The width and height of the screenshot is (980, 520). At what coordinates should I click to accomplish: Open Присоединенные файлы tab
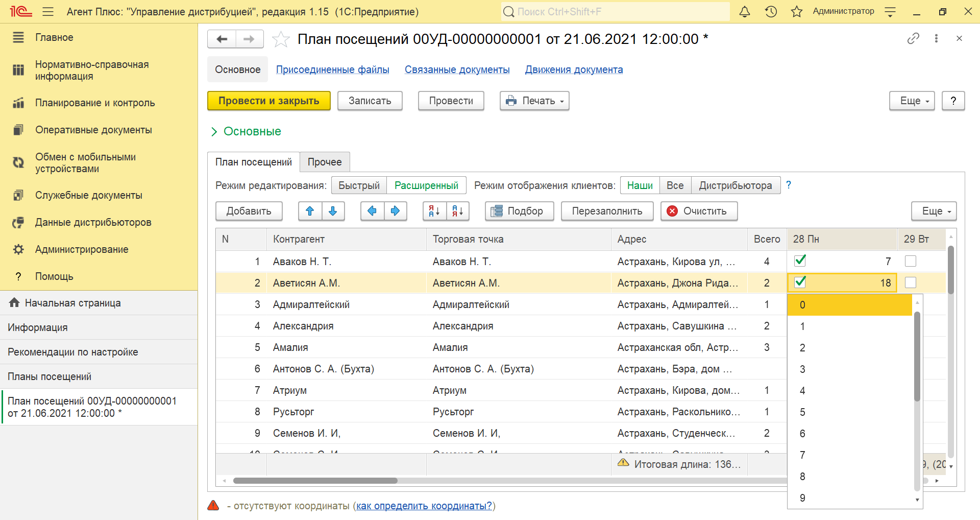(x=333, y=69)
